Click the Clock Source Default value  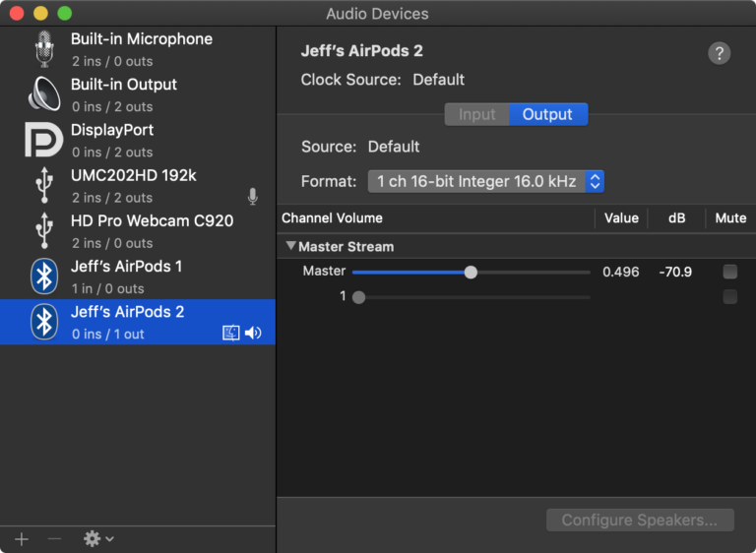[x=438, y=80]
